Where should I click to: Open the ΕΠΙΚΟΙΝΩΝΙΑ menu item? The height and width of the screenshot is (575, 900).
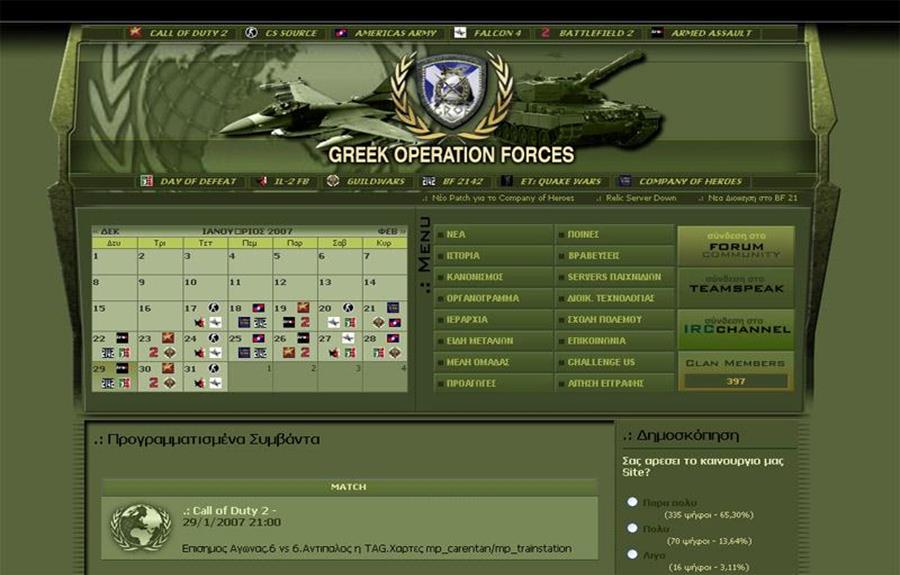pos(614,341)
